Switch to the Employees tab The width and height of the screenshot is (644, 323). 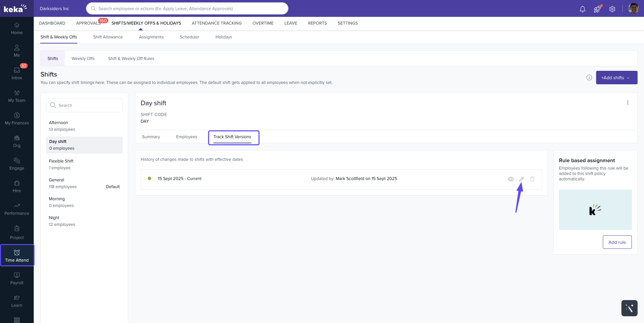(187, 137)
